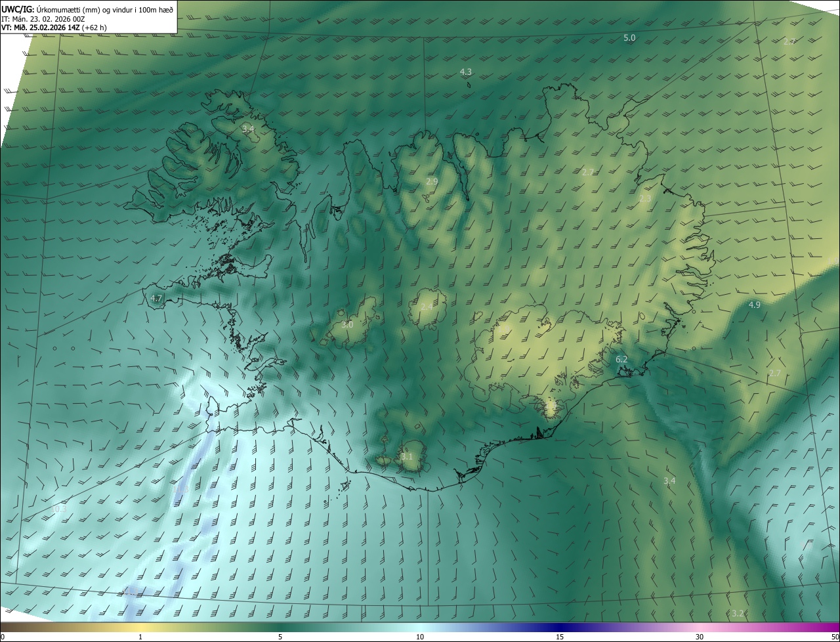Screen dimensions: 840x642
Task: Select the color scale tick labeled 15
Action: coord(560,637)
